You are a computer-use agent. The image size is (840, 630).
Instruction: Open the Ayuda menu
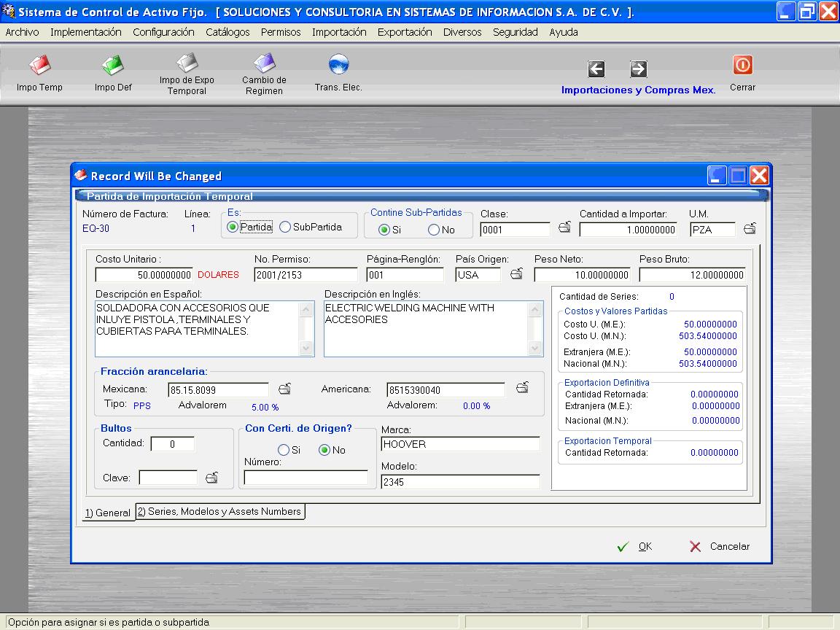564,32
